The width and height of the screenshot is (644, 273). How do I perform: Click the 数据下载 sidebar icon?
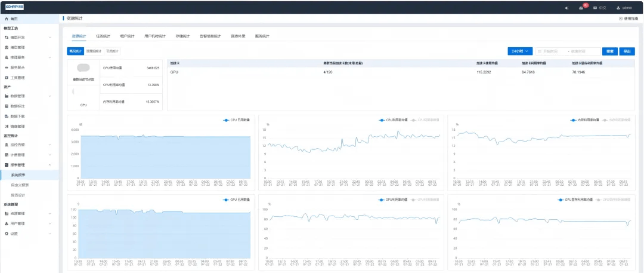(x=7, y=116)
